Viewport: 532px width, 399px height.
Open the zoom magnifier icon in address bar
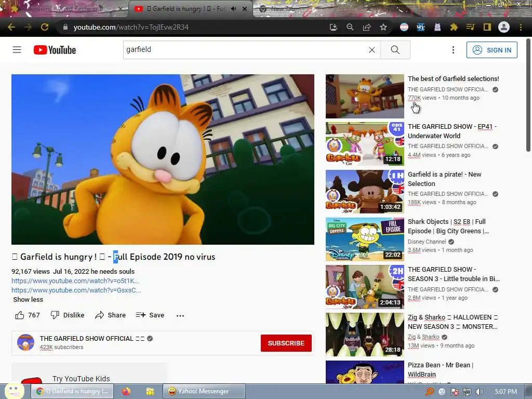click(350, 27)
